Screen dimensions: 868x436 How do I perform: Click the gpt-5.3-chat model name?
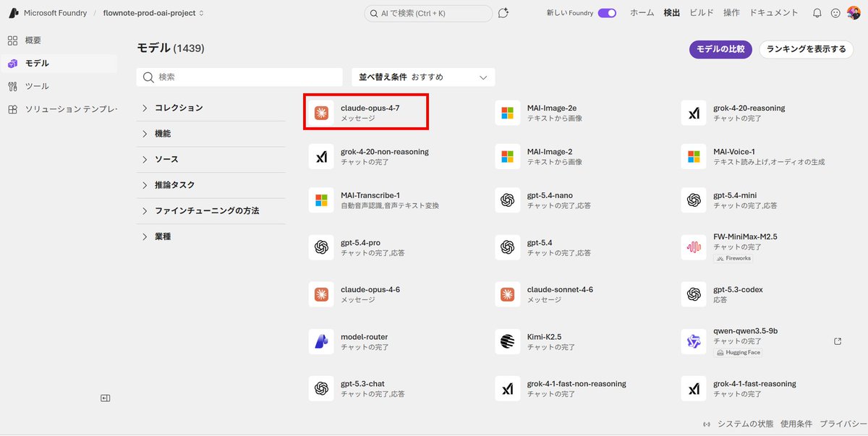(362, 384)
